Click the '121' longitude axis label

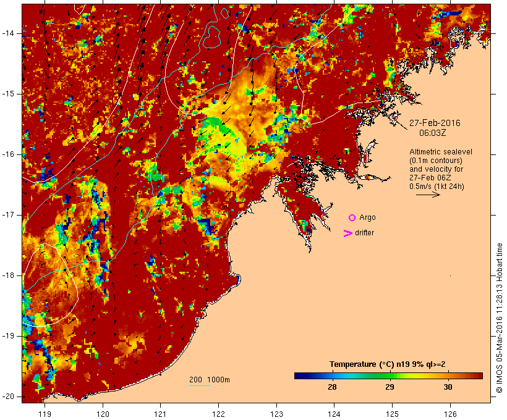point(160,414)
